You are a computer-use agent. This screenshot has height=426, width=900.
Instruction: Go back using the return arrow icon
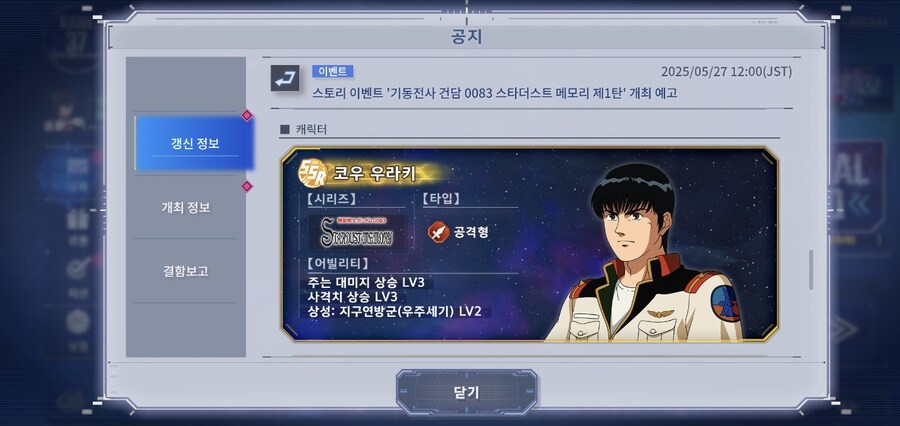point(285,78)
